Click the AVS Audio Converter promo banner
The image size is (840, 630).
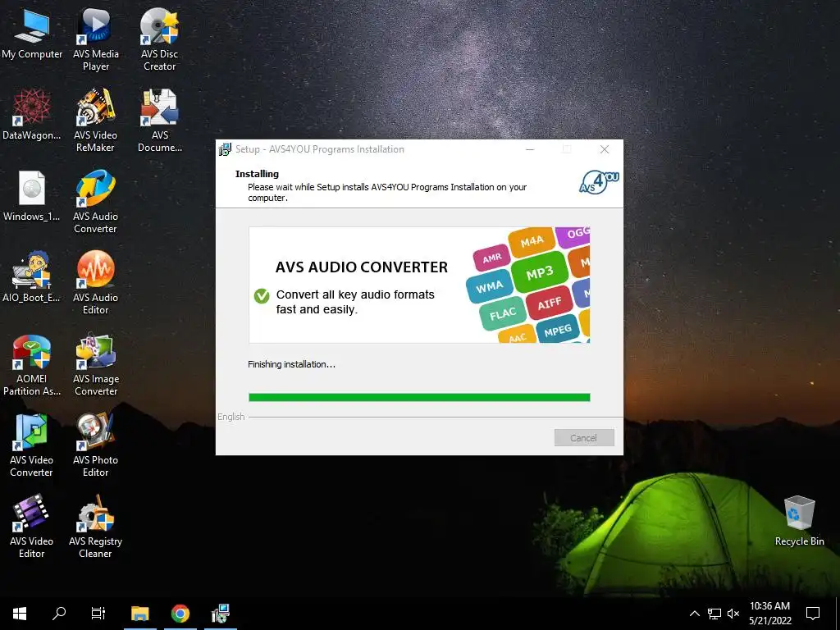pos(419,285)
